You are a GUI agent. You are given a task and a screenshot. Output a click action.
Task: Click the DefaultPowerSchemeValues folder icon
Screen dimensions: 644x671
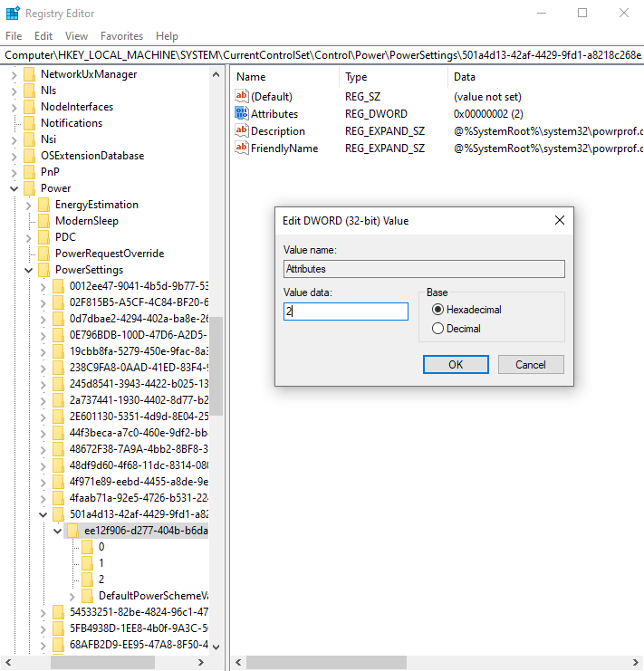(87, 596)
